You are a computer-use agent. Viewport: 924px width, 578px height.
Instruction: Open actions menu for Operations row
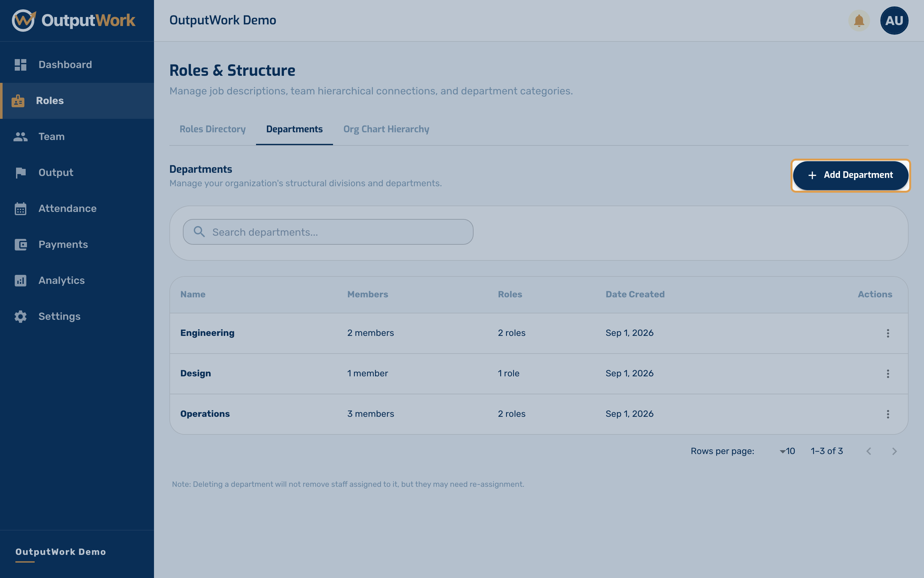tap(888, 414)
